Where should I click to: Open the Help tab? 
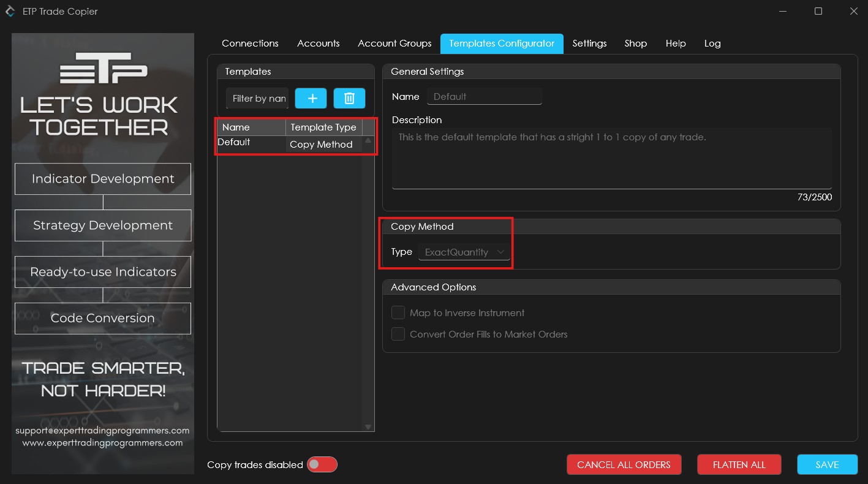pos(676,43)
